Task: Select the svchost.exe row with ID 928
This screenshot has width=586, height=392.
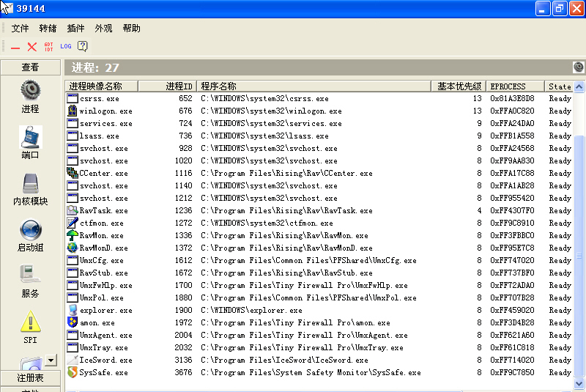Action: (x=319, y=148)
